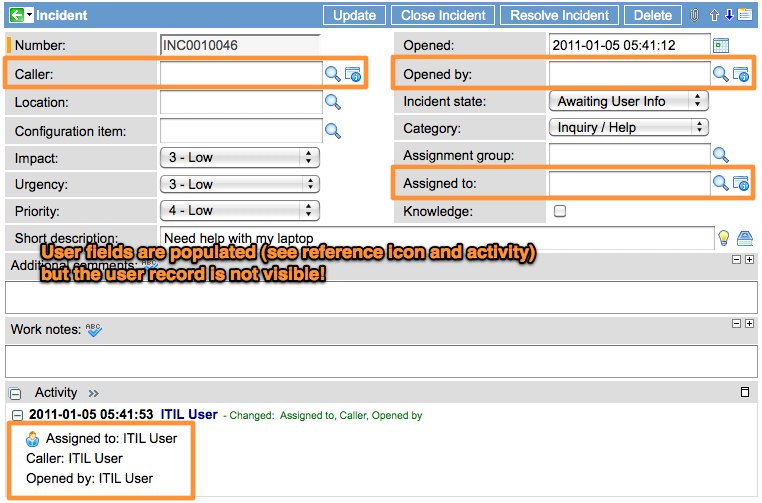Click the Resolve Incident button
Image resolution: width=762 pixels, height=503 pixels.
click(x=560, y=15)
